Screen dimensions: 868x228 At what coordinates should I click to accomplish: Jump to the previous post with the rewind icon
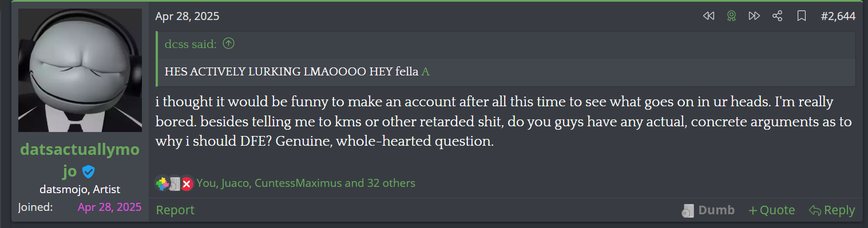pos(708,17)
